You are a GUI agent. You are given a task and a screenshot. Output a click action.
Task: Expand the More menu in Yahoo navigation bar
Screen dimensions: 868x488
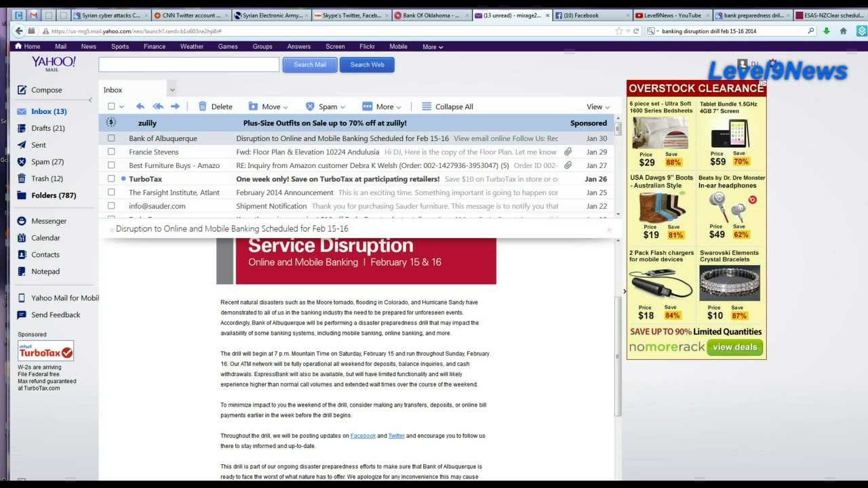[433, 47]
